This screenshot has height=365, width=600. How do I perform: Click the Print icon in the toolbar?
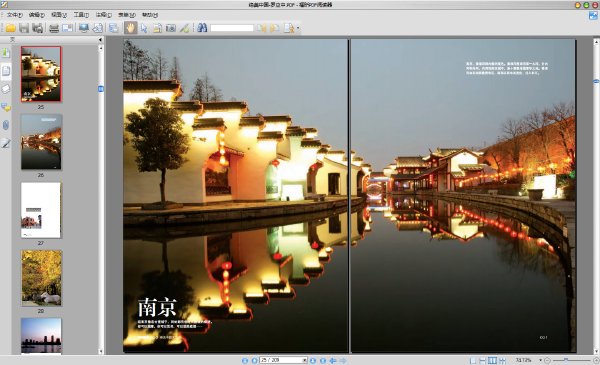click(x=54, y=28)
